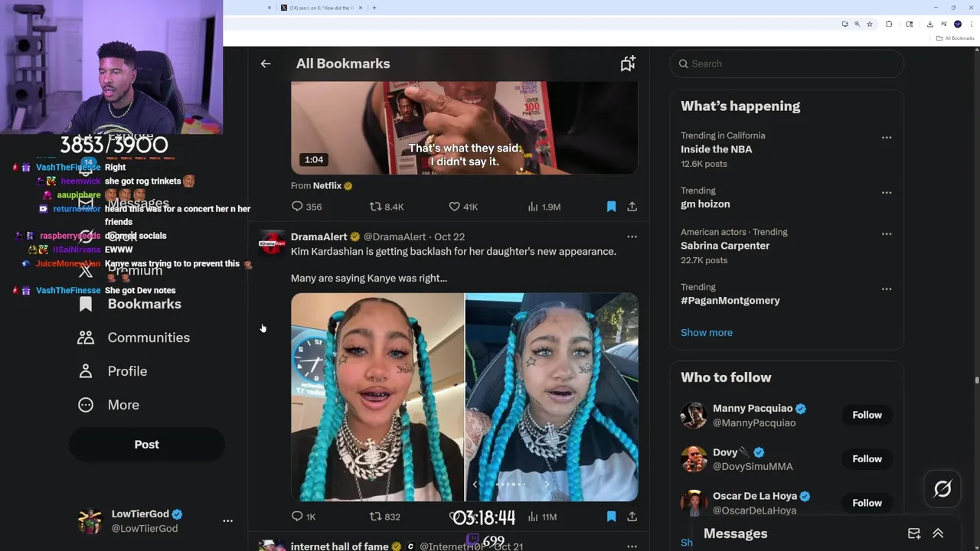Click the Post button
Viewport: 980px width, 551px height.
point(147,445)
